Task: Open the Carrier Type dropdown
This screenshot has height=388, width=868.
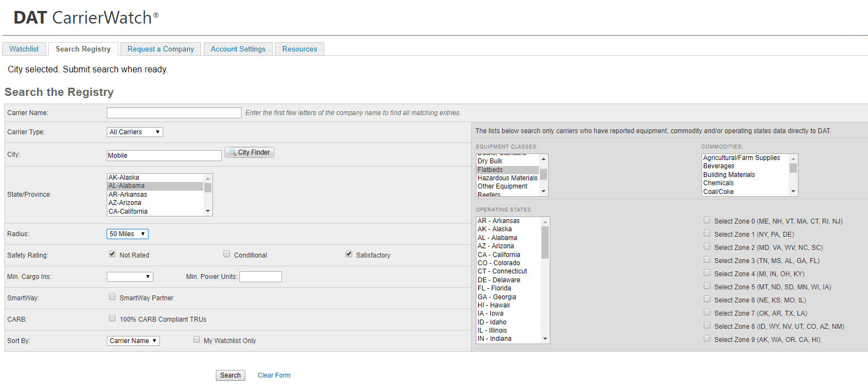Action: click(x=135, y=132)
